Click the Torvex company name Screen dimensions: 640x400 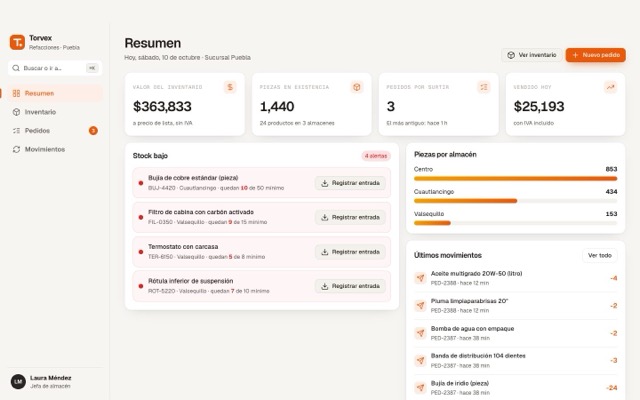point(40,38)
